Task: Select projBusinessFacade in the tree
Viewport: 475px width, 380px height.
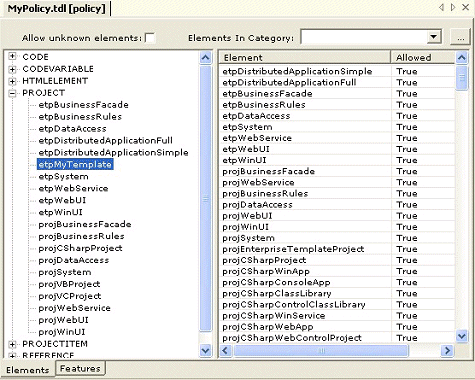Action: [85, 224]
